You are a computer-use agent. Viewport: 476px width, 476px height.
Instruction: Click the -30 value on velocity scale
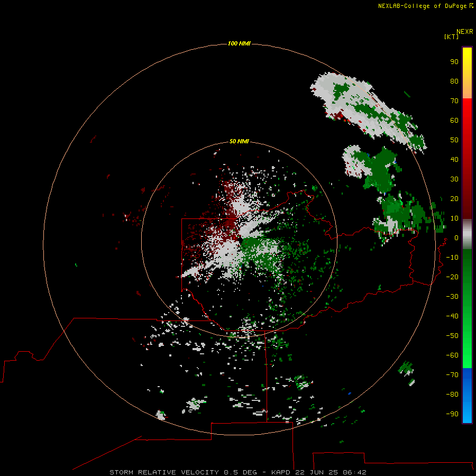(x=452, y=297)
